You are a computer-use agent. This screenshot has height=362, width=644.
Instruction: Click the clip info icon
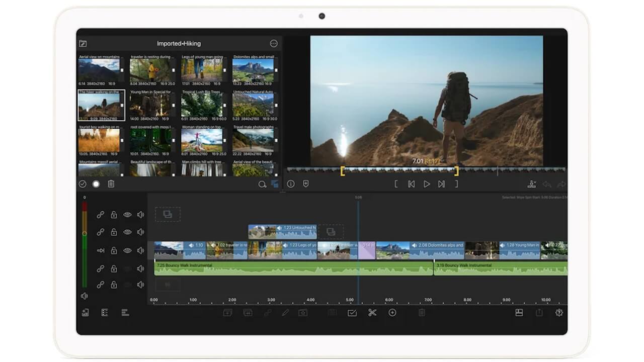291,184
